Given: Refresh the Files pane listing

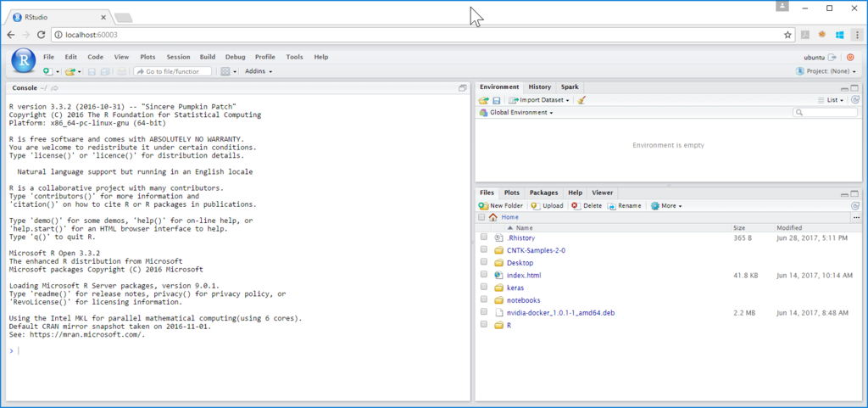Looking at the screenshot, I should coord(855,205).
